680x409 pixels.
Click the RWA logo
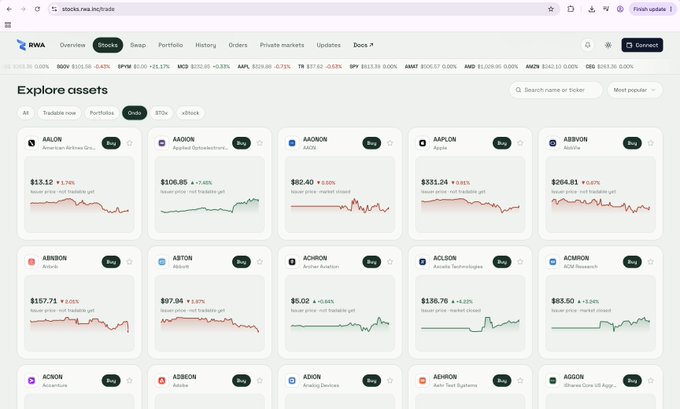pyautogui.click(x=31, y=45)
